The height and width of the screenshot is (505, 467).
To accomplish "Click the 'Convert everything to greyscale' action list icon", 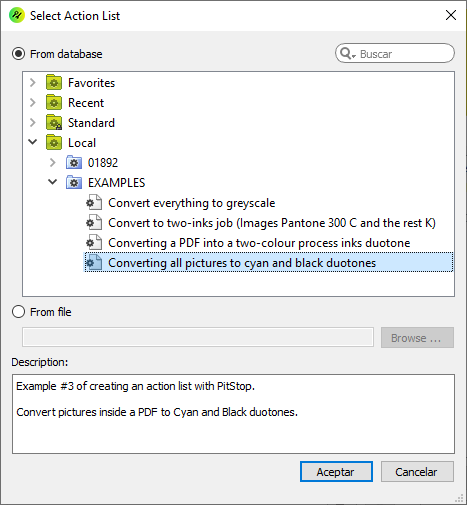I will [x=94, y=203].
